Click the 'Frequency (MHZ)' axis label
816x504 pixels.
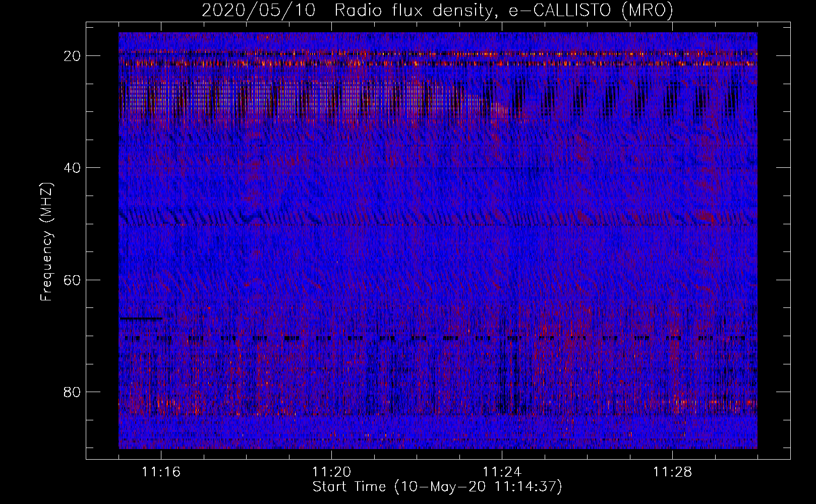(46, 241)
